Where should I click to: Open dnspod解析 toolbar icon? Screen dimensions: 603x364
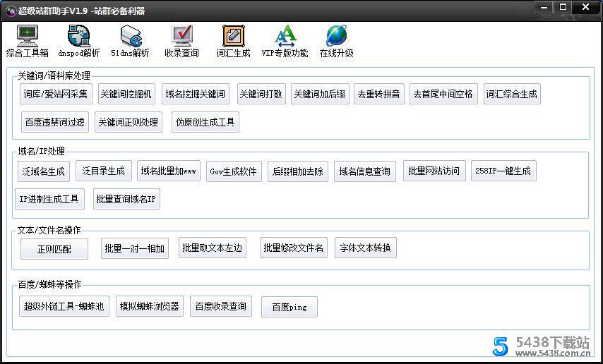coord(79,41)
